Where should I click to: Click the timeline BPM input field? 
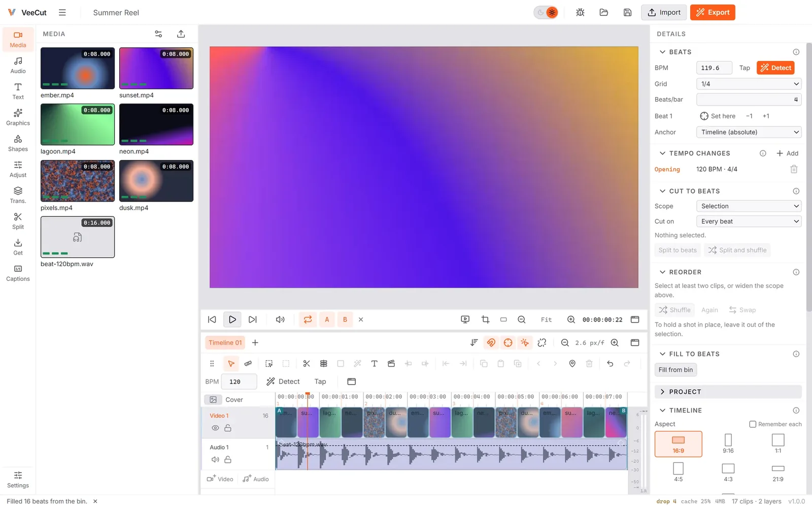tap(239, 382)
